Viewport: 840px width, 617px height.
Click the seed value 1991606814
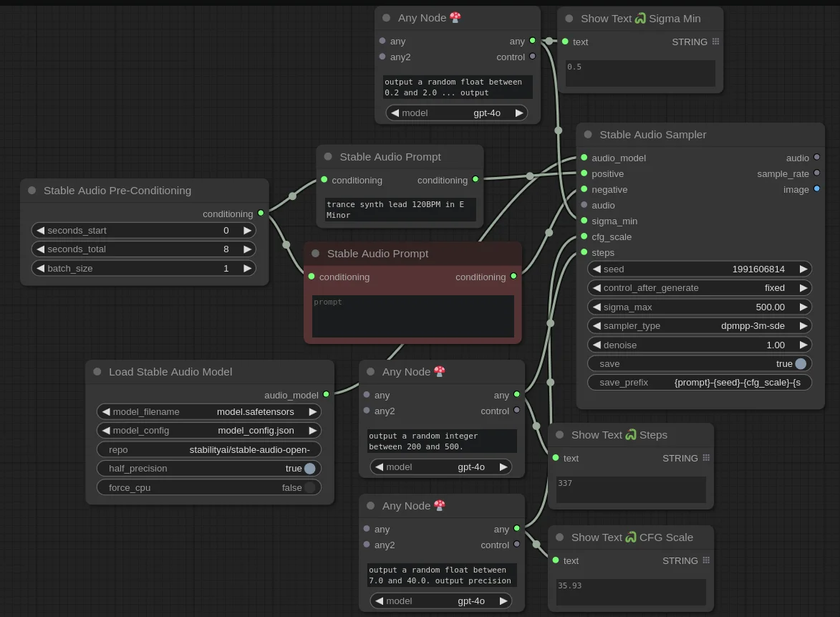758,269
